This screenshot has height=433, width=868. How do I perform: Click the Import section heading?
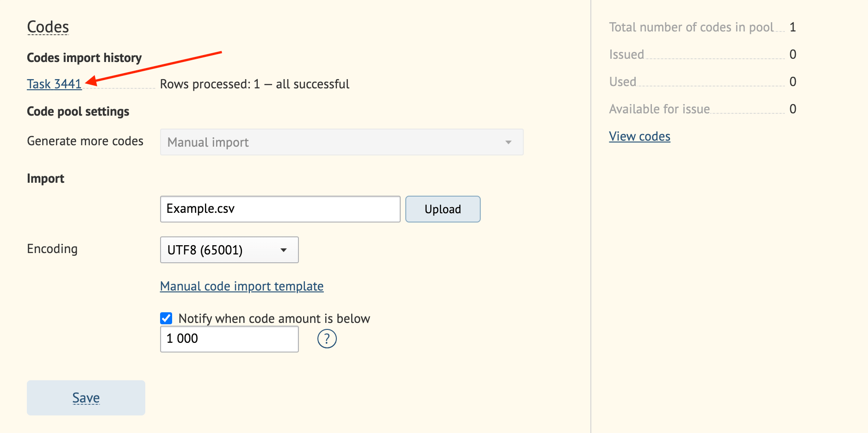[45, 179]
